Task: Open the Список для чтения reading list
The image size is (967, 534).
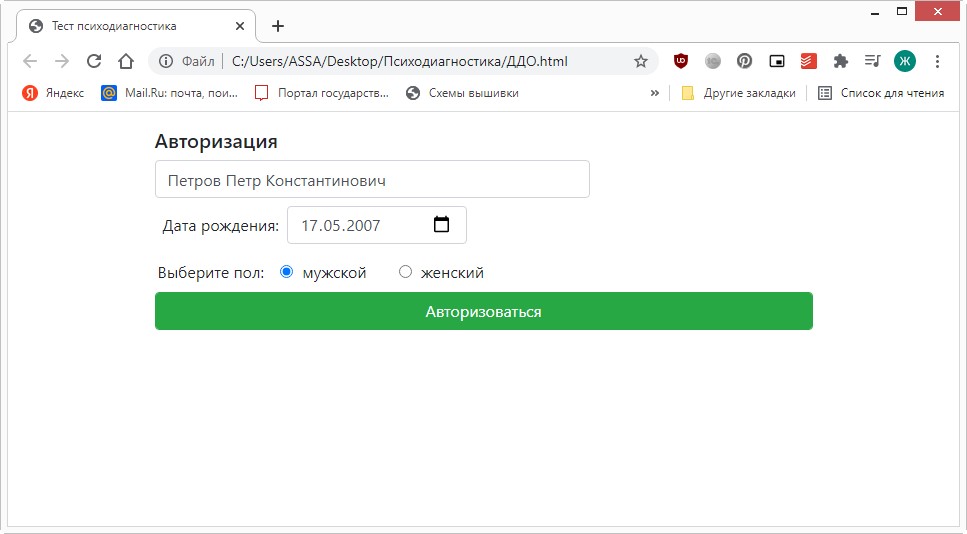Action: (880, 93)
